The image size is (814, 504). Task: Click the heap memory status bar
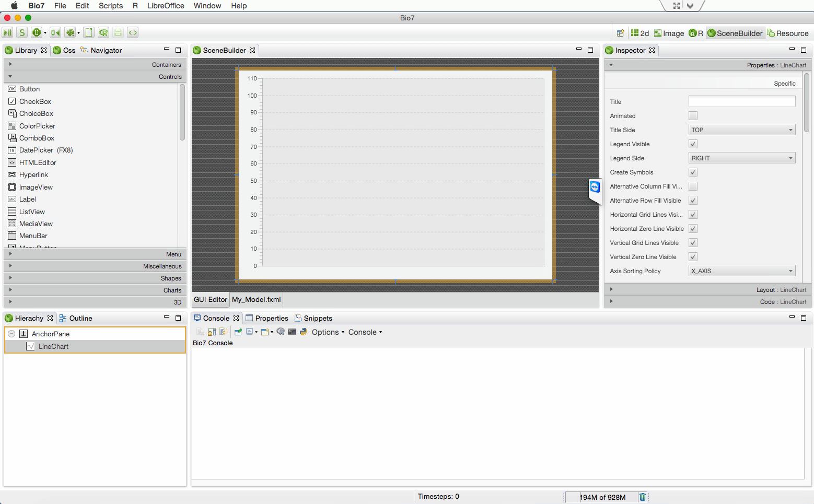pos(602,497)
